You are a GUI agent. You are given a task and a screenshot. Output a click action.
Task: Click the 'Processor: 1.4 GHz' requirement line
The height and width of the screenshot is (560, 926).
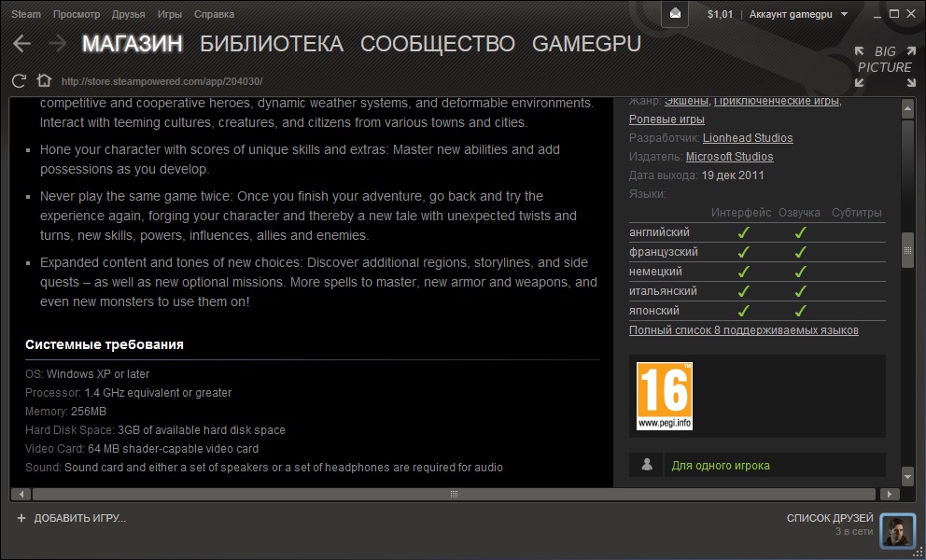coord(128,393)
